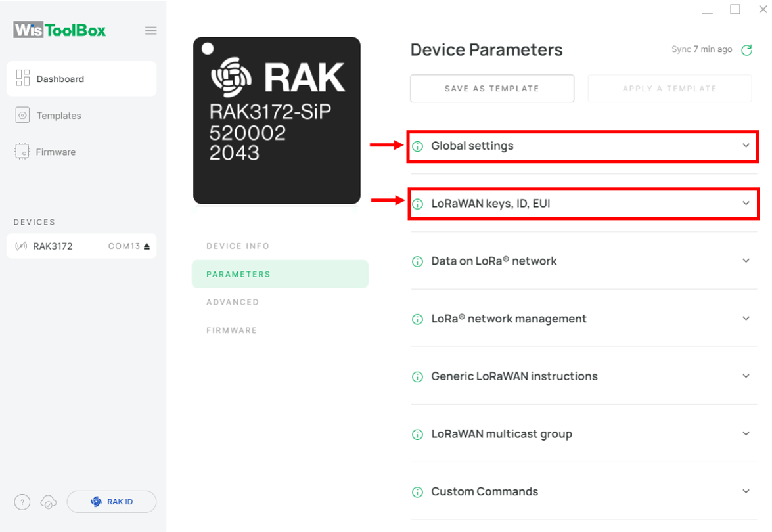Screen dimensions: 772x532
Task: Click info icon beside Data on LoRa network
Action: tap(417, 261)
